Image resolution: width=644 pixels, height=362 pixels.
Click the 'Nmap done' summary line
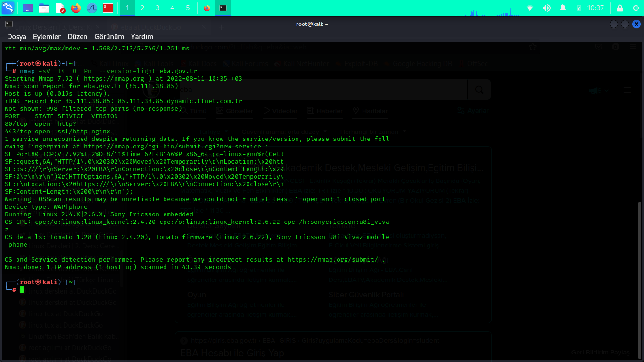(x=118, y=267)
